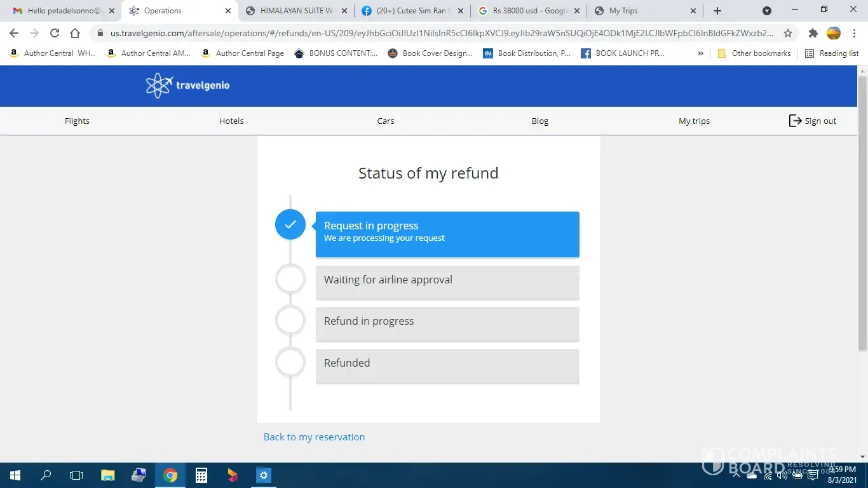Image resolution: width=868 pixels, height=488 pixels.
Task: Open Cars in the site navigation
Action: click(x=386, y=121)
